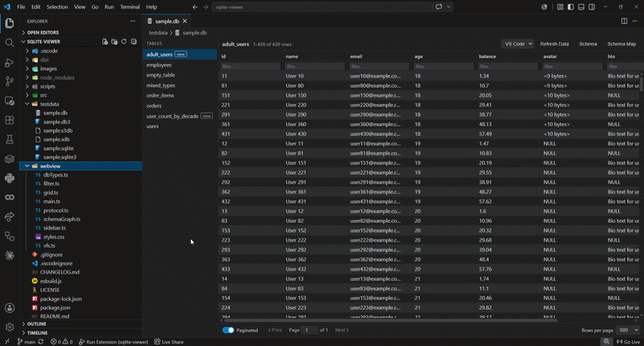Screen dimensions: 644x346
Task: Click Live Share in status bar
Action: (169, 342)
